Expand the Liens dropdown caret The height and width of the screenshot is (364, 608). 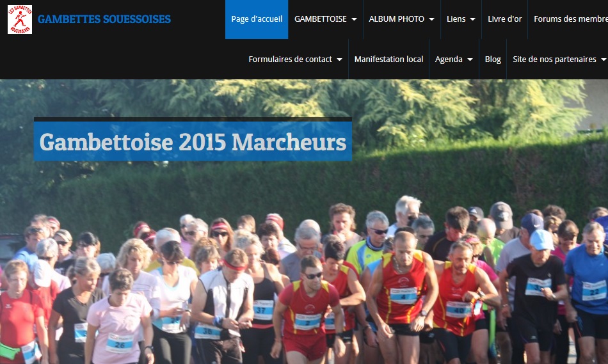pyautogui.click(x=473, y=19)
